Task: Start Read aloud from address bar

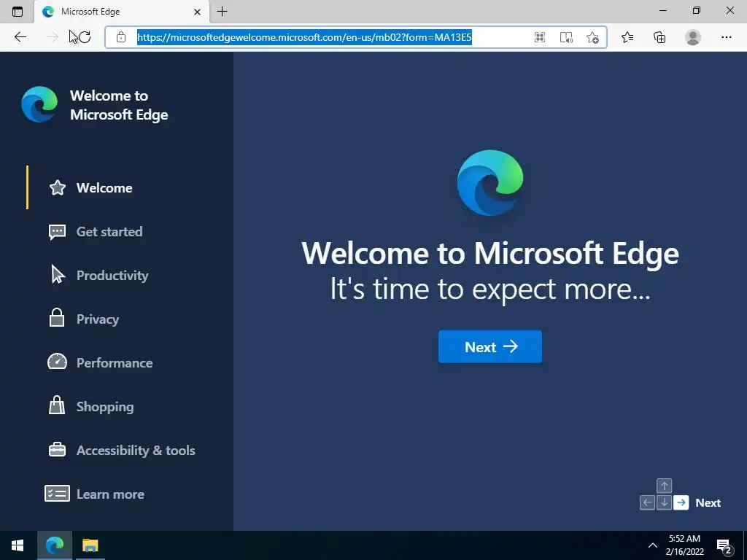Action: click(x=566, y=37)
